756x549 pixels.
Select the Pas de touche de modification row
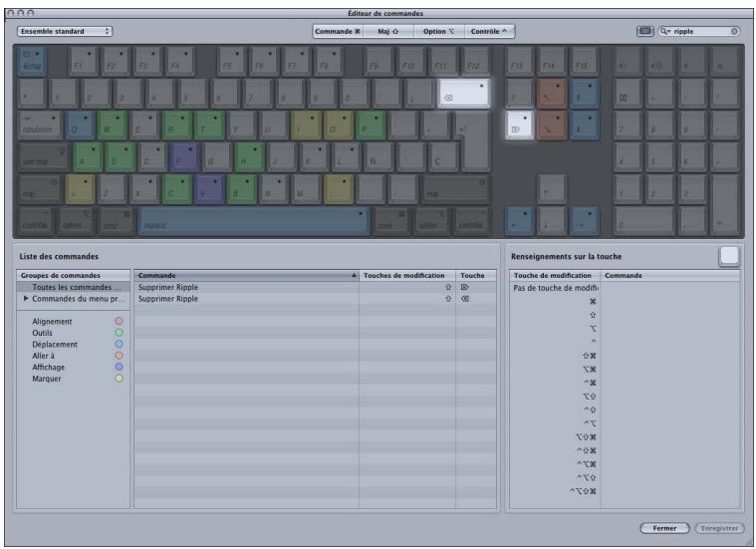point(625,288)
